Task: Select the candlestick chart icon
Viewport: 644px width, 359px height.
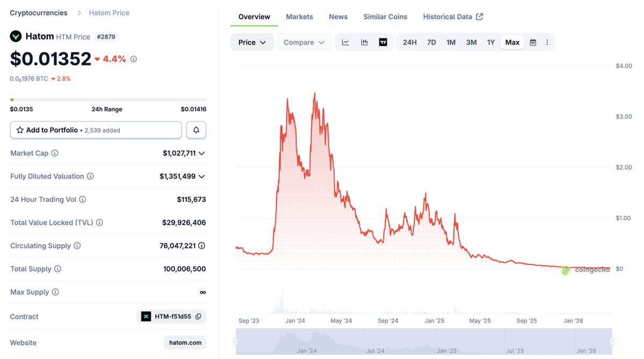Action: click(x=364, y=42)
